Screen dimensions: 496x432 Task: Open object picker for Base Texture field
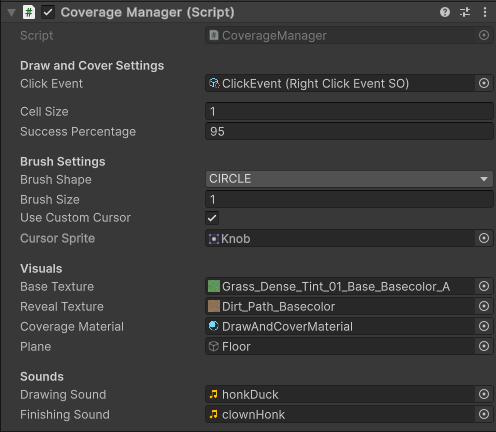(x=484, y=286)
